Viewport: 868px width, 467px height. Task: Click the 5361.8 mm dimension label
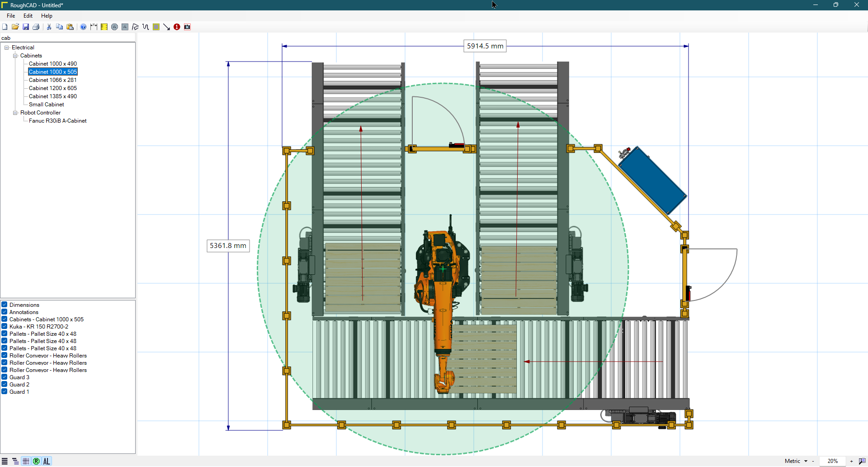pyautogui.click(x=228, y=246)
